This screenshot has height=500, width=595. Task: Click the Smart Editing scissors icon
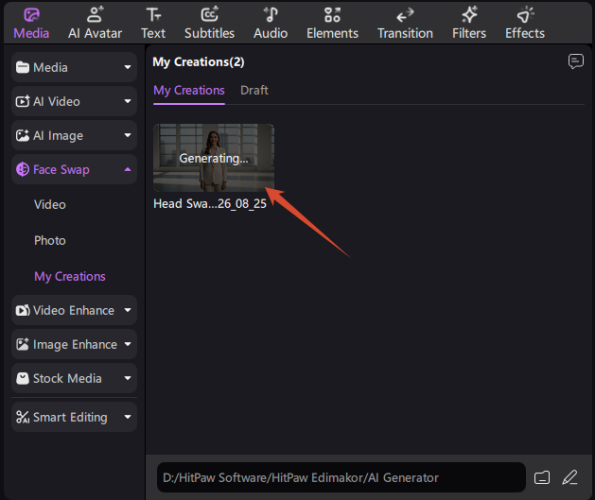click(22, 417)
